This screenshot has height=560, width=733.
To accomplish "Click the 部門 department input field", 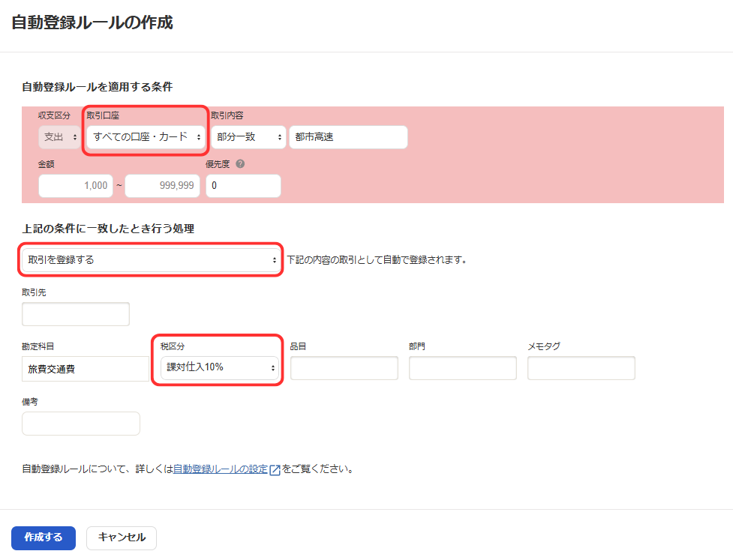I will 462,368.
